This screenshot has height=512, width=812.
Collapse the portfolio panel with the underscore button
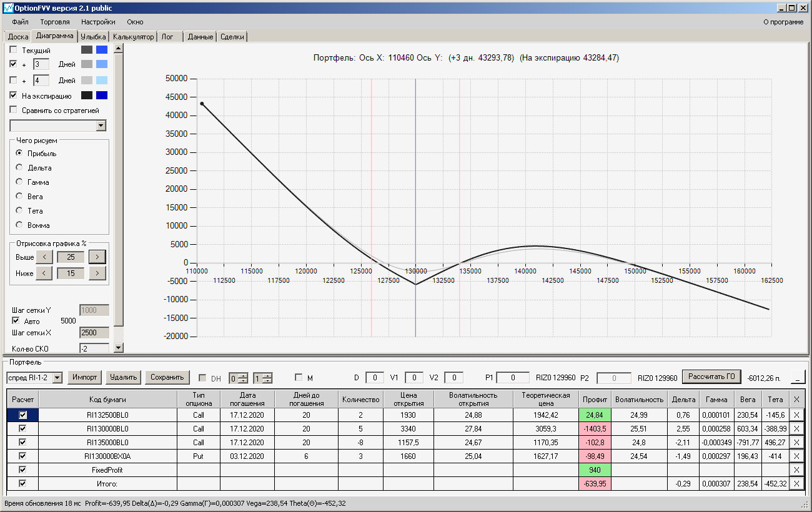click(798, 377)
